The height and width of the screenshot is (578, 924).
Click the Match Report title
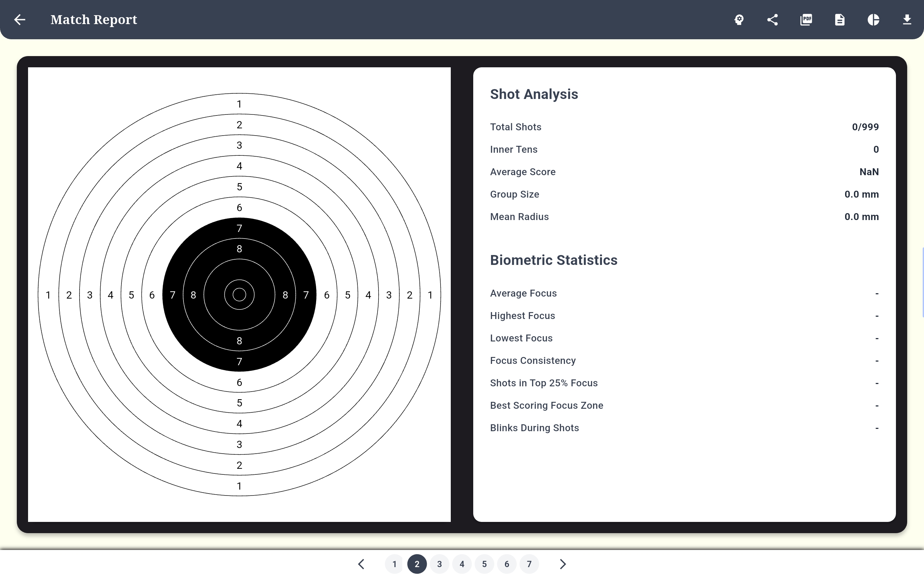94,19
